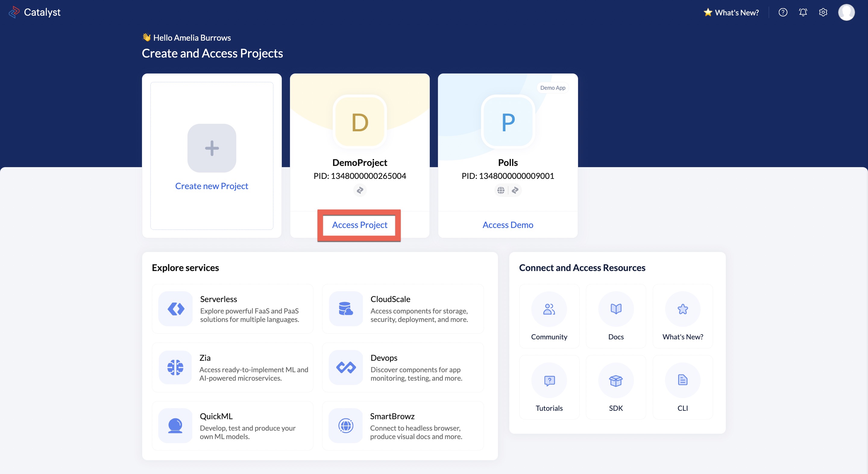Screen dimensions: 868x474
Task: Open the Tutorials icon
Action: click(x=549, y=380)
